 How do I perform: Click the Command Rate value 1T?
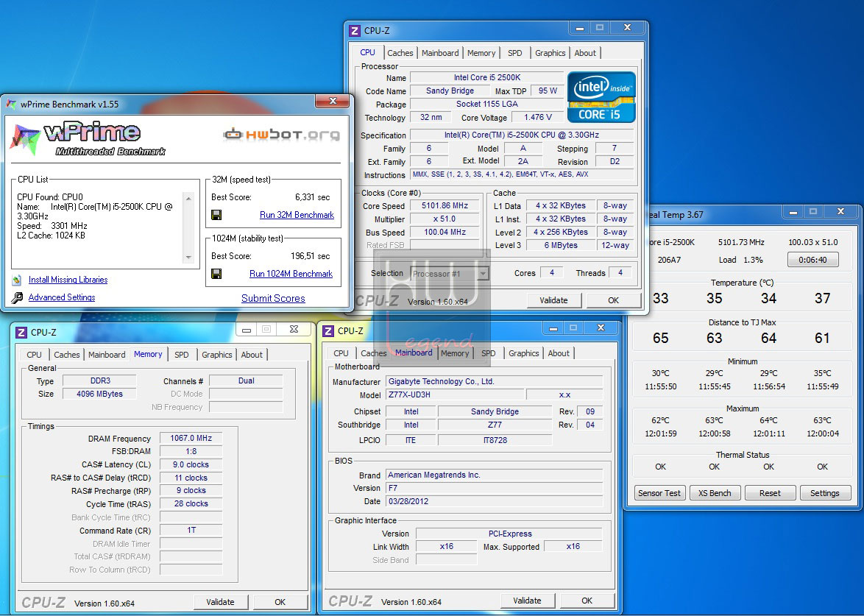[191, 530]
